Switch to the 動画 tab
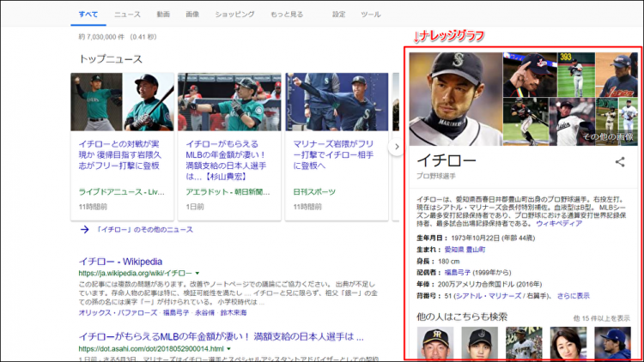The width and height of the screenshot is (644, 362). pos(163,15)
